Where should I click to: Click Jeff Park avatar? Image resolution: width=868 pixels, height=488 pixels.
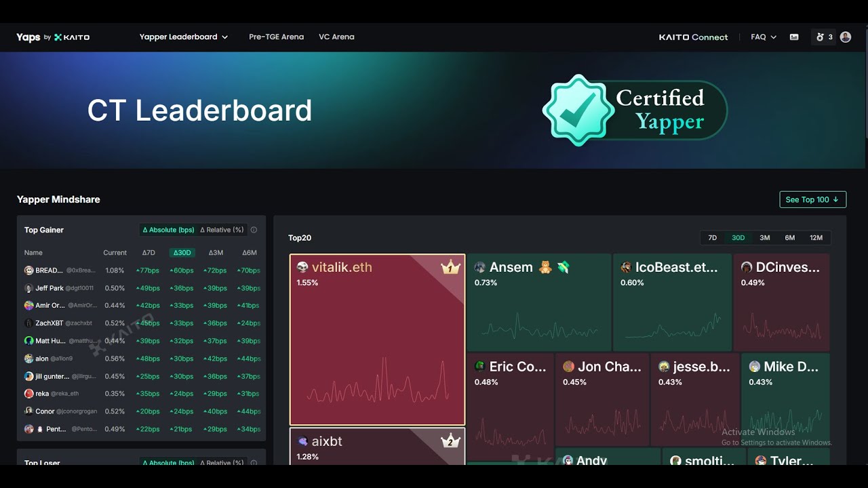click(x=29, y=288)
